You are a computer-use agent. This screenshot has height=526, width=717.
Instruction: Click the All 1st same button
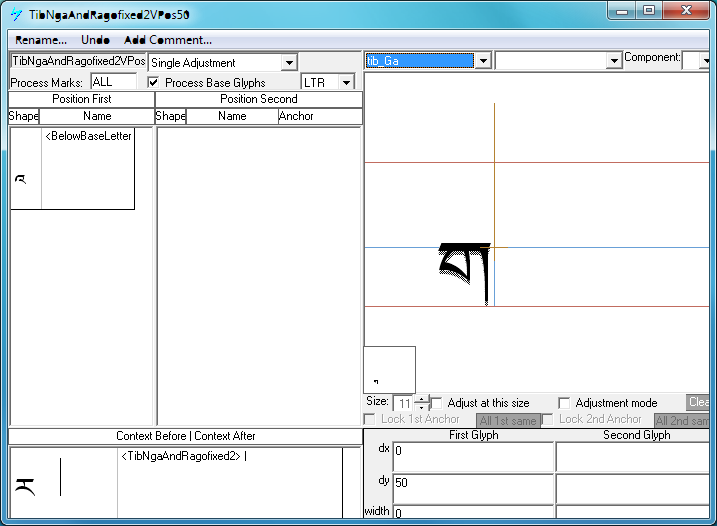pos(508,420)
